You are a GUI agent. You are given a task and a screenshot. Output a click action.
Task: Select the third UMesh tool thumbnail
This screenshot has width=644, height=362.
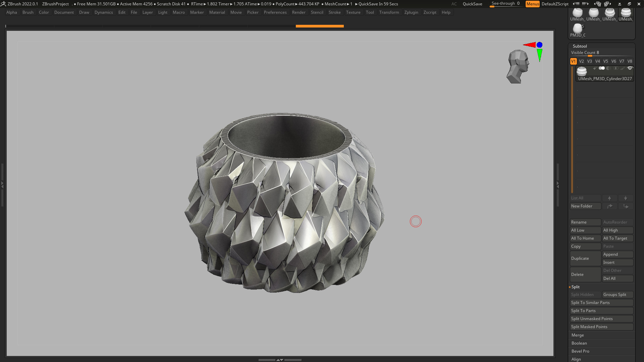(x=609, y=15)
